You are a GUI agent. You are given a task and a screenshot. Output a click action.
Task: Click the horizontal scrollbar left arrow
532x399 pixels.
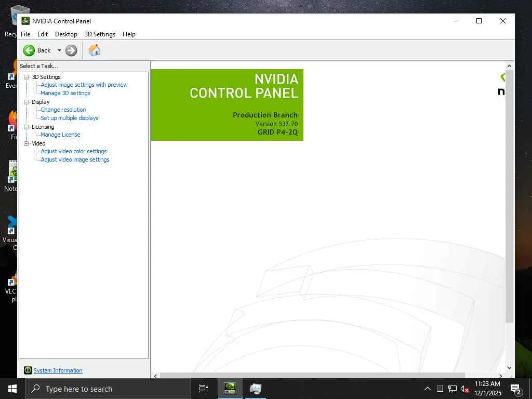point(155,376)
